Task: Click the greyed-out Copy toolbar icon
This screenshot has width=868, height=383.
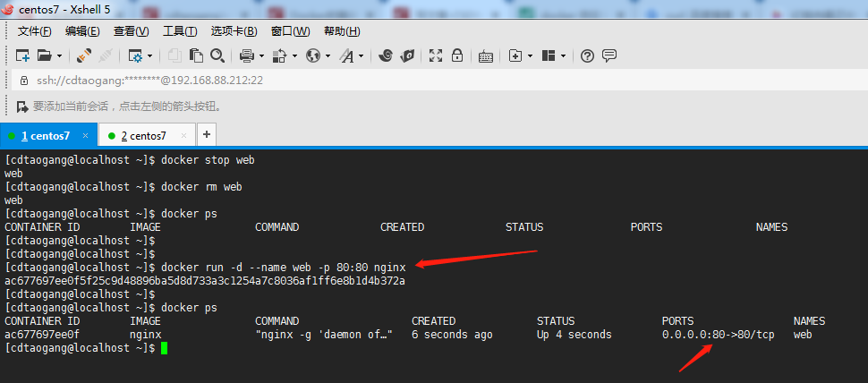Action: pyautogui.click(x=174, y=55)
